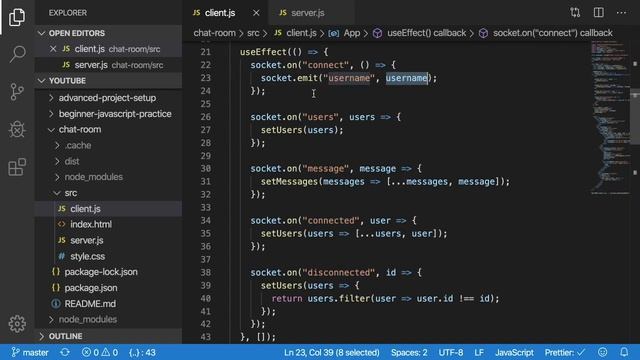Close client.js in Open Editors list

click(53, 49)
